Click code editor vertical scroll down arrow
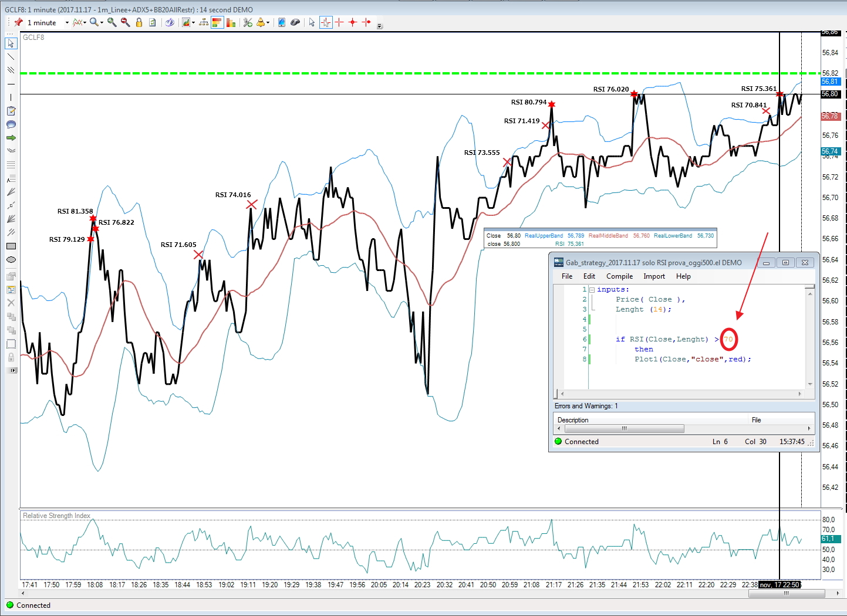Image resolution: width=847 pixels, height=616 pixels. tap(810, 384)
